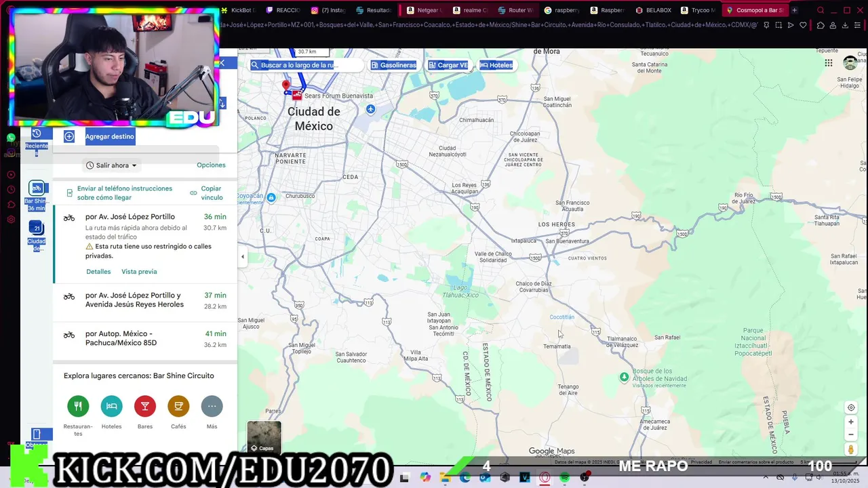This screenshot has height=488, width=868.
Task: Select the Cargar VE chip
Action: click(448, 65)
